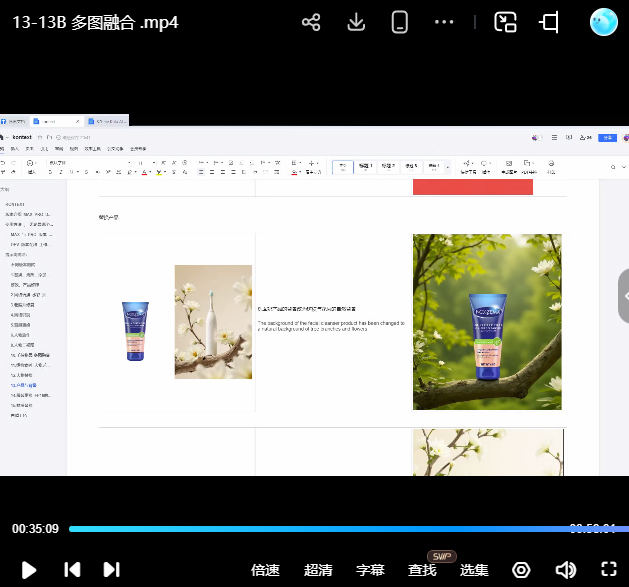Mute the volume speaker icon
This screenshot has width=629, height=587.
(565, 569)
